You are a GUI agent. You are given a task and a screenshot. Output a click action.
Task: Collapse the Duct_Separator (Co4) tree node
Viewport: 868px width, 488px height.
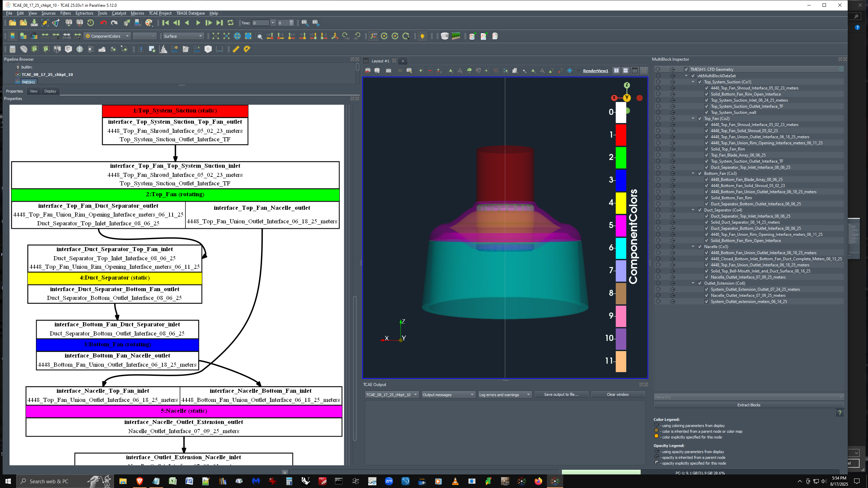(x=693, y=210)
